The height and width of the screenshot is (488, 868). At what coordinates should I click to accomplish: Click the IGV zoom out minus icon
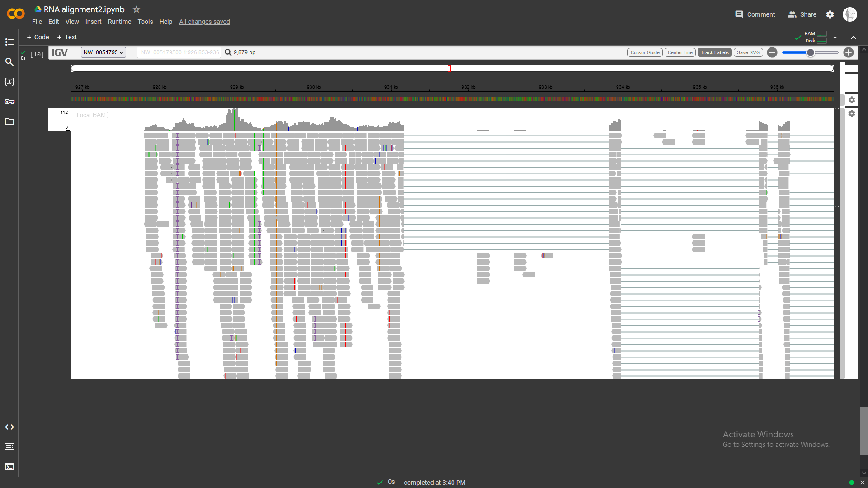point(772,52)
